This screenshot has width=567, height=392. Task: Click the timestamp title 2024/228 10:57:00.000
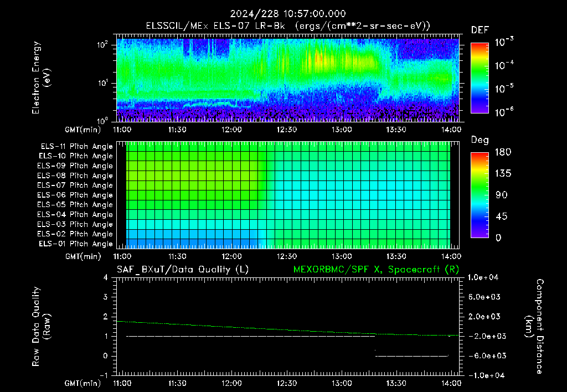[x=288, y=14]
